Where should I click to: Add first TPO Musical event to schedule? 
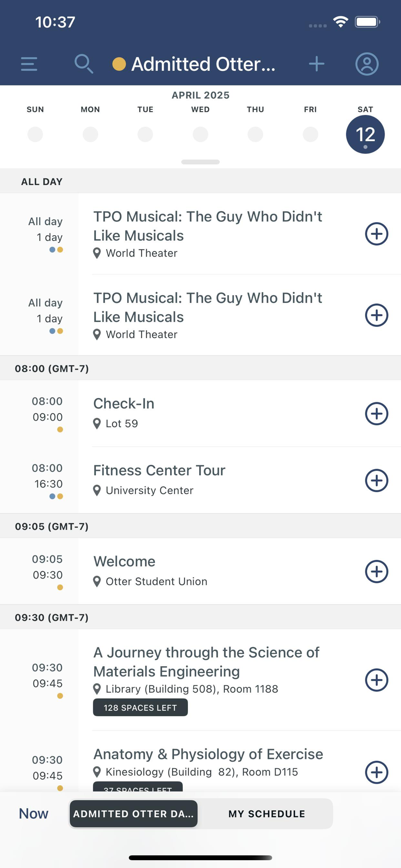376,234
